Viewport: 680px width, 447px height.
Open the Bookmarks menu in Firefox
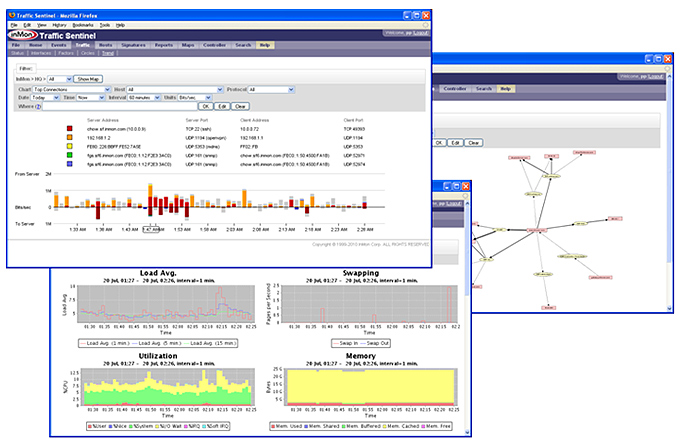coord(82,25)
